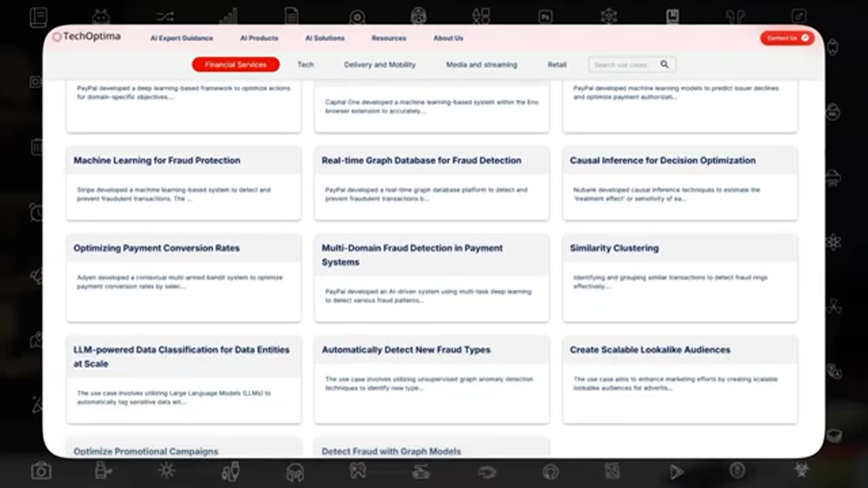Click 'unsupervised graph anomaly detection' description text
868x488 pixels.
(x=429, y=384)
